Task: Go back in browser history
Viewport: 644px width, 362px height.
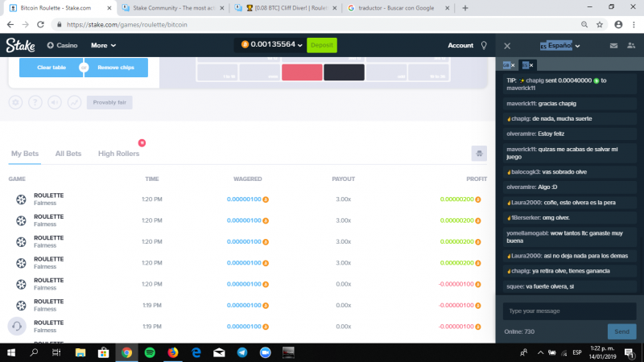Action: 10,25
